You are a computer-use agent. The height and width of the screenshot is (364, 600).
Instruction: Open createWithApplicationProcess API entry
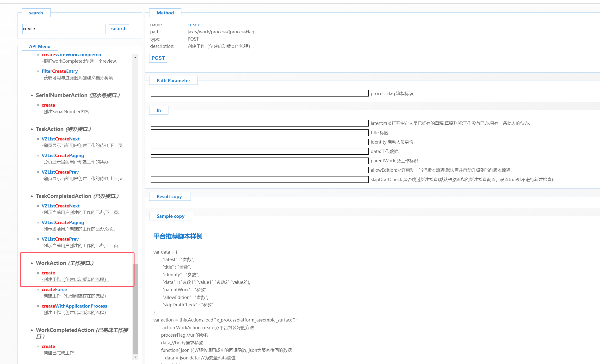click(x=74, y=306)
